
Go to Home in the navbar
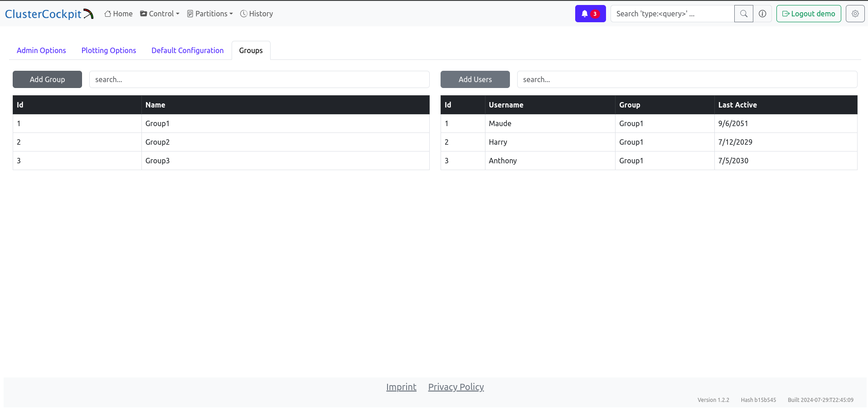[x=118, y=14]
